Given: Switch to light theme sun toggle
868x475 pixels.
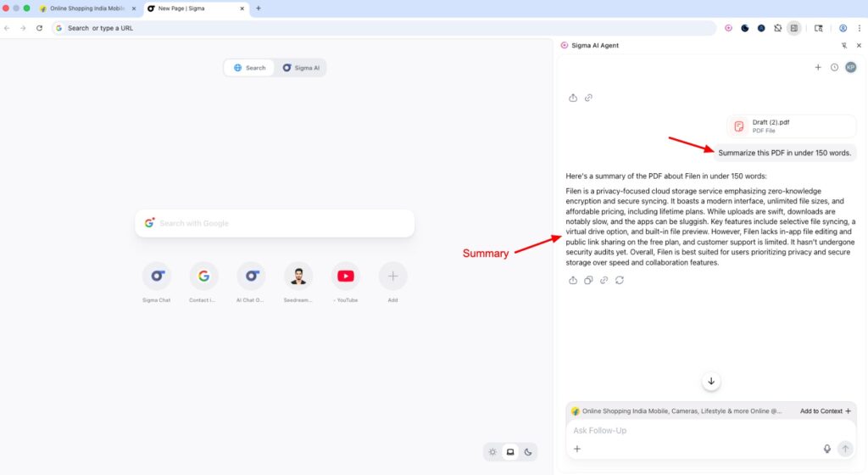Looking at the screenshot, I should coord(492,452).
